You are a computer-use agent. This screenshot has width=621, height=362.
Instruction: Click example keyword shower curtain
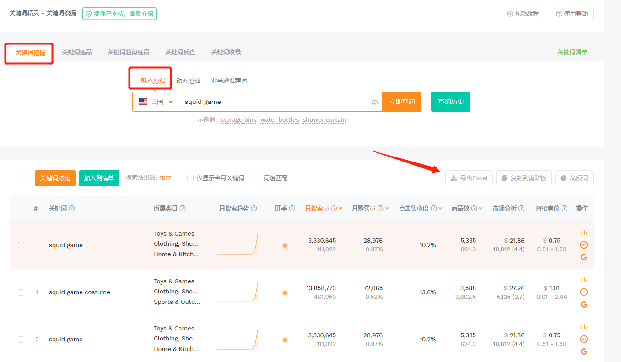pos(324,120)
